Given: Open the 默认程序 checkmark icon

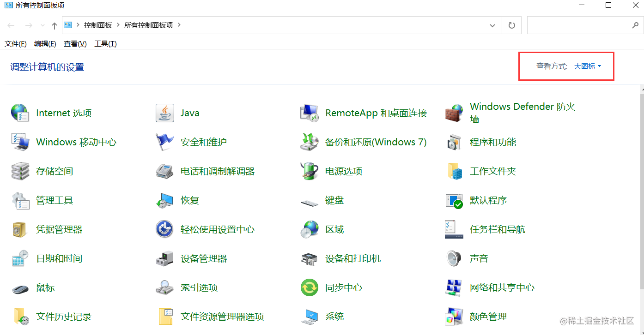Looking at the screenshot, I should [x=454, y=200].
